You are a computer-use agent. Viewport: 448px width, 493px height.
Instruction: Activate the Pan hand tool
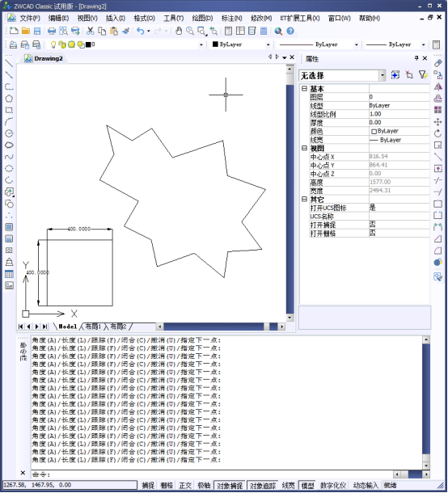[x=179, y=31]
